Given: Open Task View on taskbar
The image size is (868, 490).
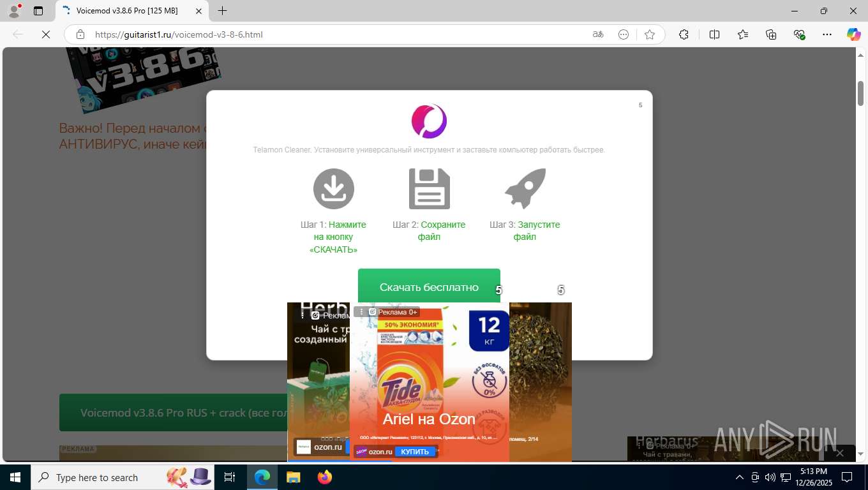Looking at the screenshot, I should click(230, 477).
